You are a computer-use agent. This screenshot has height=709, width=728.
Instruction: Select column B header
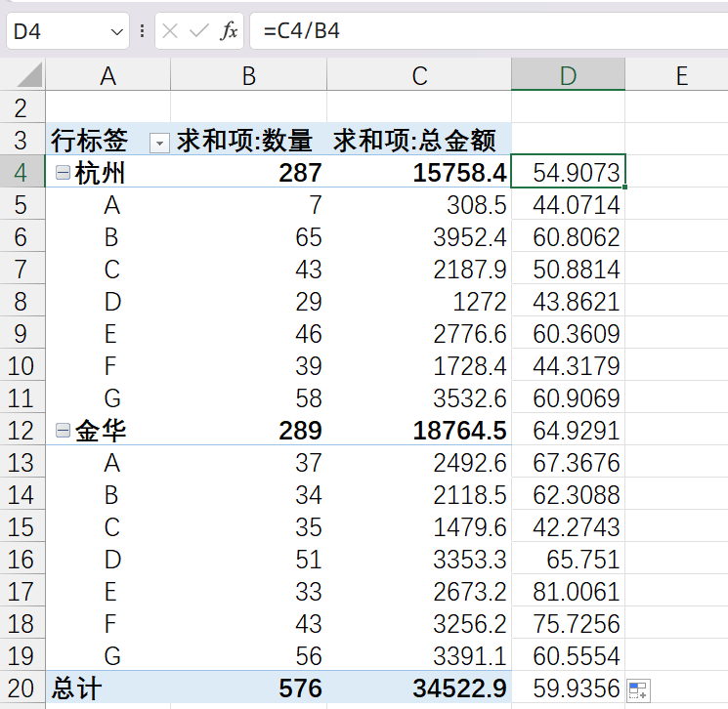point(249,74)
